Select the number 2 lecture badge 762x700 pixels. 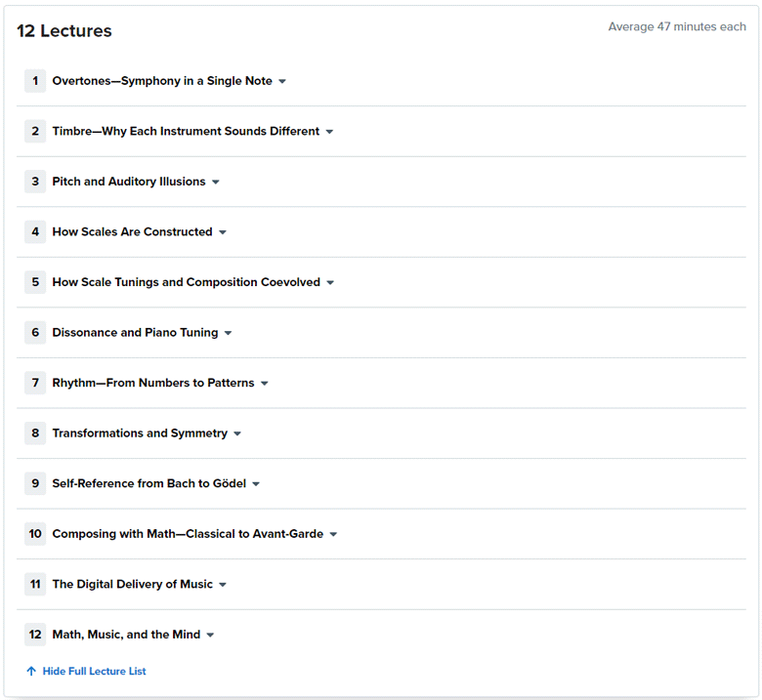click(35, 131)
